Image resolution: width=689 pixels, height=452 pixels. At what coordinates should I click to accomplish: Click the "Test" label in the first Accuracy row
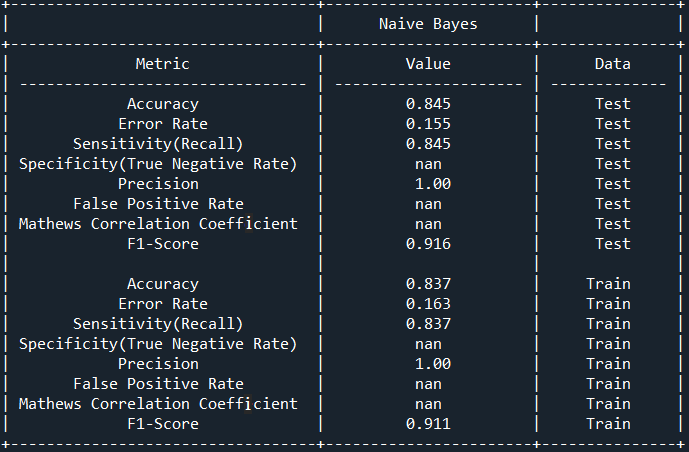[612, 104]
